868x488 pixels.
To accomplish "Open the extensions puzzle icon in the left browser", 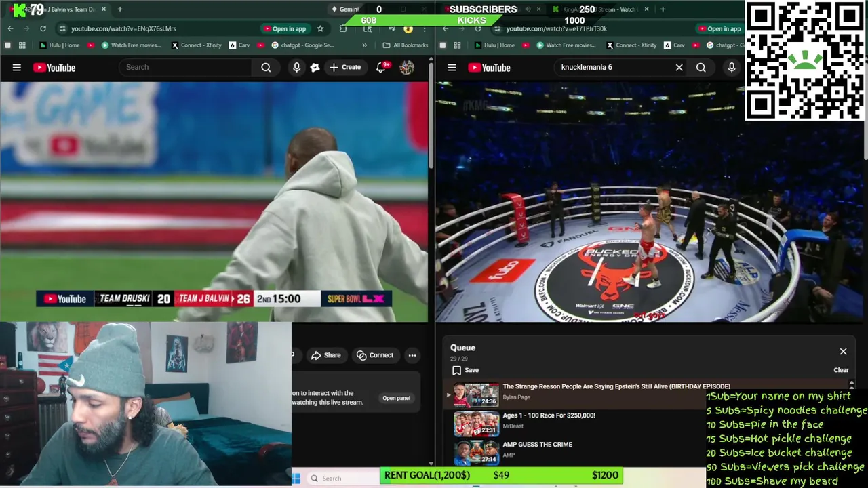I will coord(343,28).
